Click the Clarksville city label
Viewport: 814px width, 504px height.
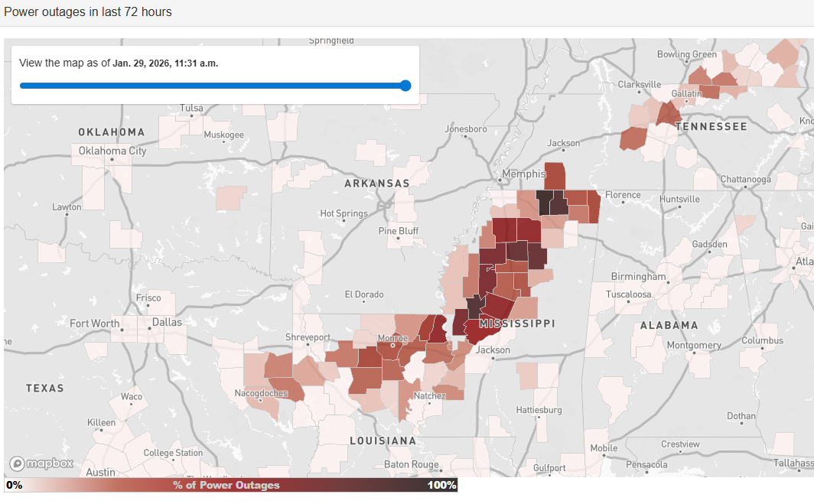tap(639, 84)
